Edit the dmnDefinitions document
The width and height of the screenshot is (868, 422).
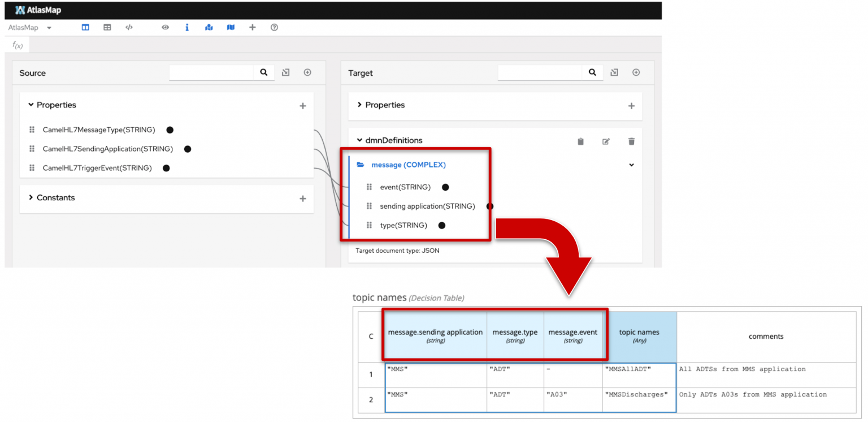point(605,141)
